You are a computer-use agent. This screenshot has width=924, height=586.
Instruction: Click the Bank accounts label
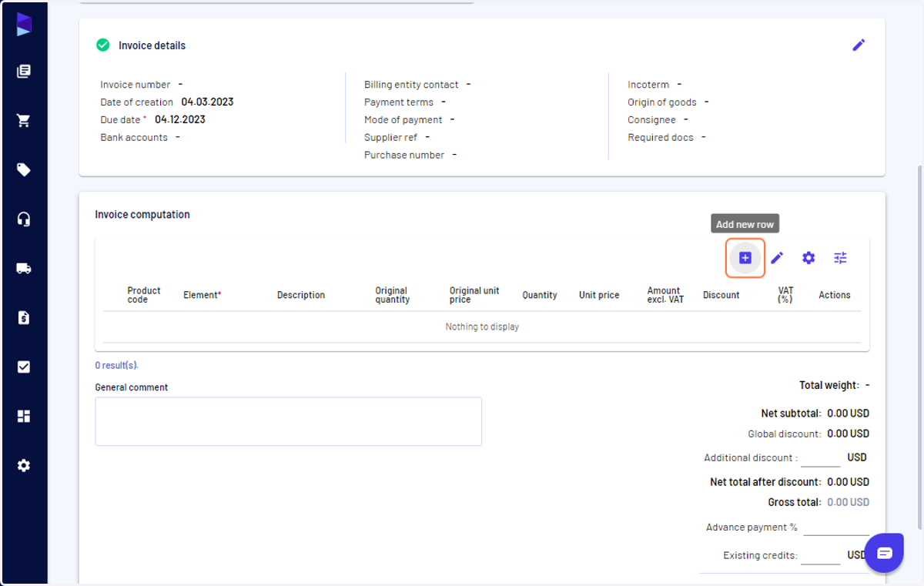134,137
